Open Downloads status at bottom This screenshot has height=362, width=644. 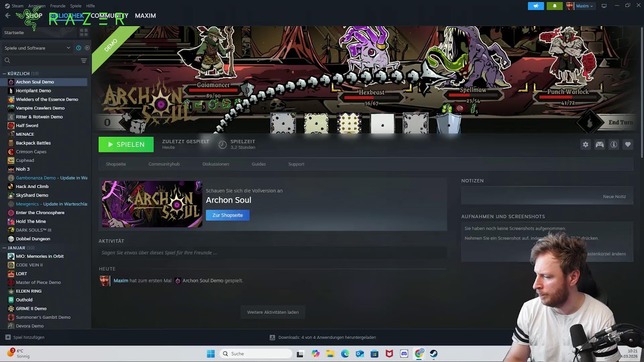(x=323, y=337)
